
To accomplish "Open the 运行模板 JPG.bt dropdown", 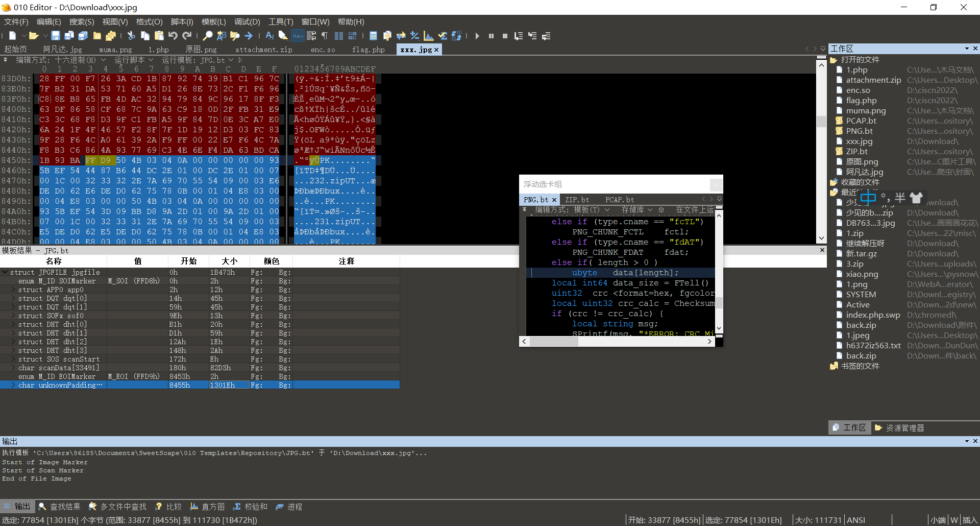I will tap(231, 60).
